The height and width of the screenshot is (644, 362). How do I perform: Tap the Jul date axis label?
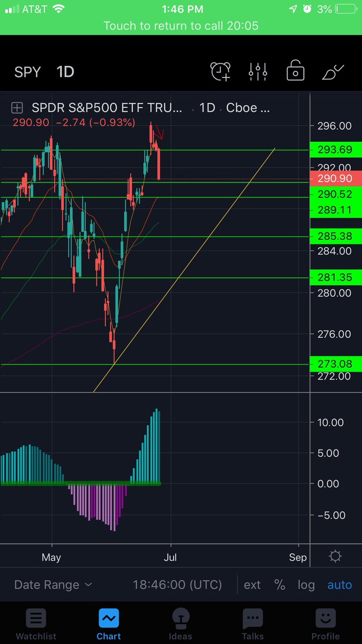click(x=171, y=557)
